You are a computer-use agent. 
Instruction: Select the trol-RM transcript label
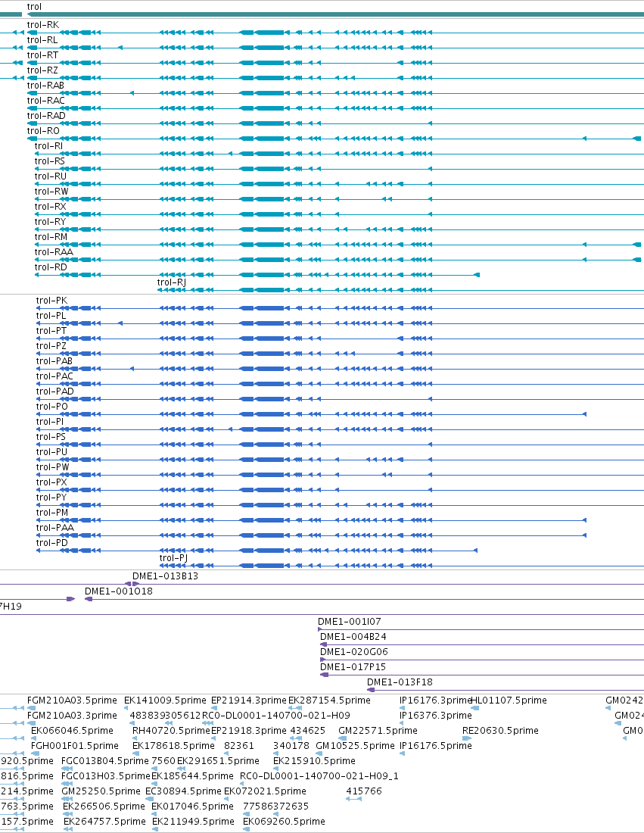point(51,237)
